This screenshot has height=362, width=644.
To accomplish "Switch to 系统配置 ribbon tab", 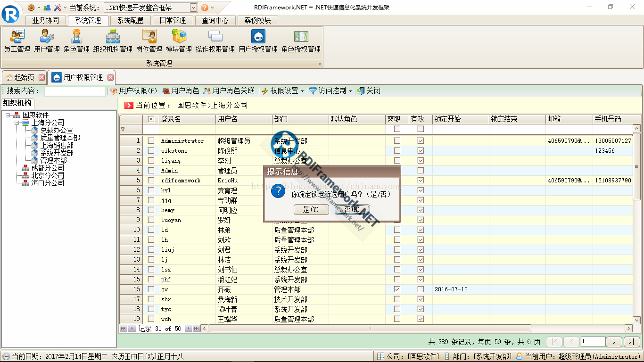I will pos(130,20).
